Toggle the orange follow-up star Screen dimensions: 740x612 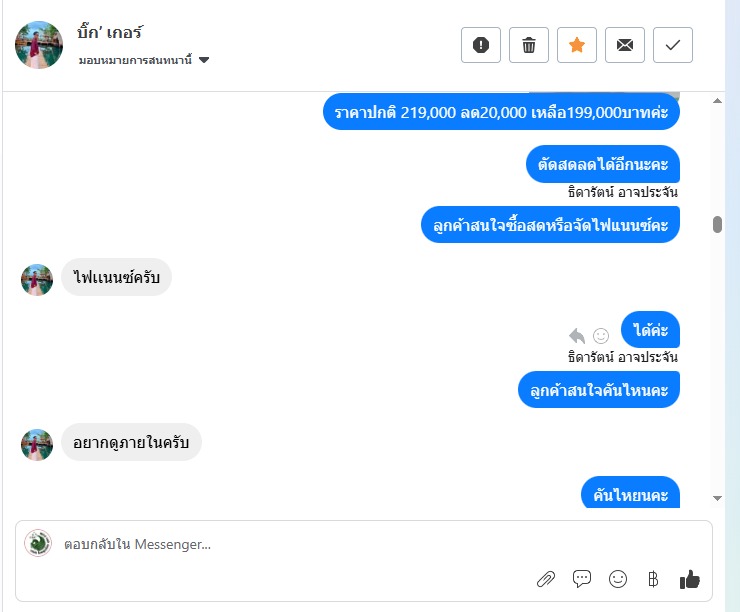pos(577,45)
